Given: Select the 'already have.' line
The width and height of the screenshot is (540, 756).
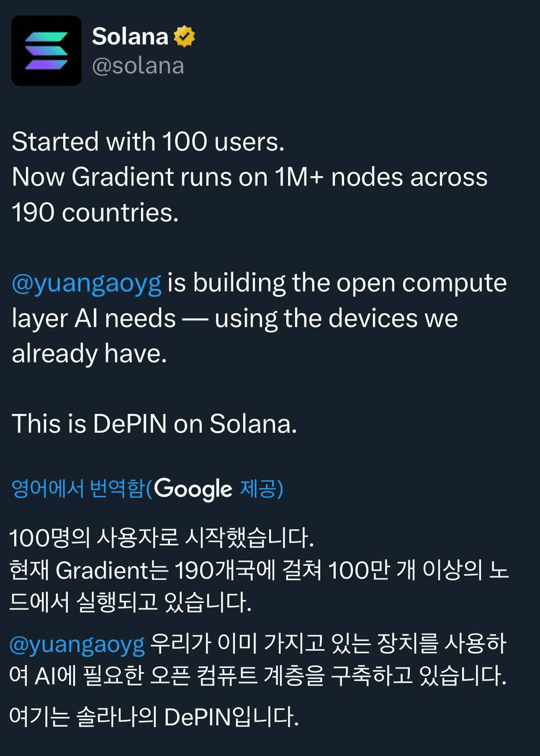Looking at the screenshot, I should (90, 354).
